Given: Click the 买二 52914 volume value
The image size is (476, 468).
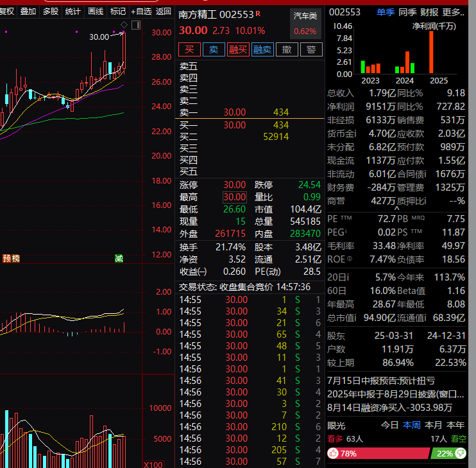Looking at the screenshot, I should click(x=276, y=137).
